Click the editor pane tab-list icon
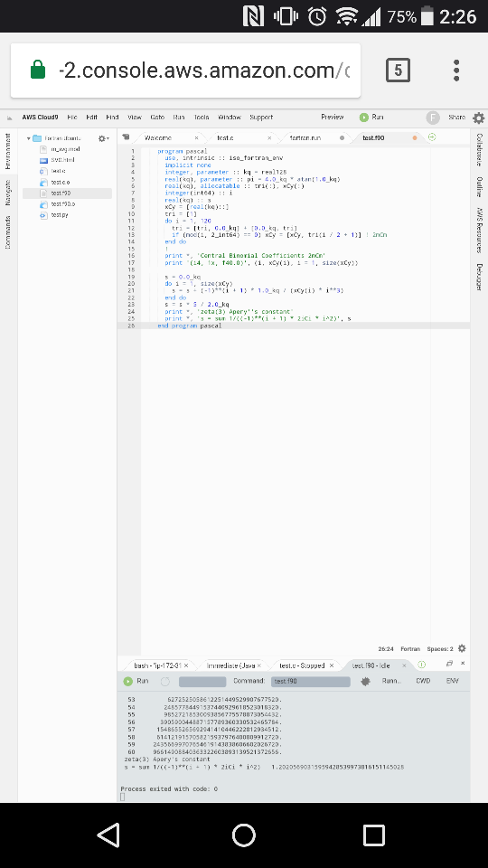 click(126, 137)
